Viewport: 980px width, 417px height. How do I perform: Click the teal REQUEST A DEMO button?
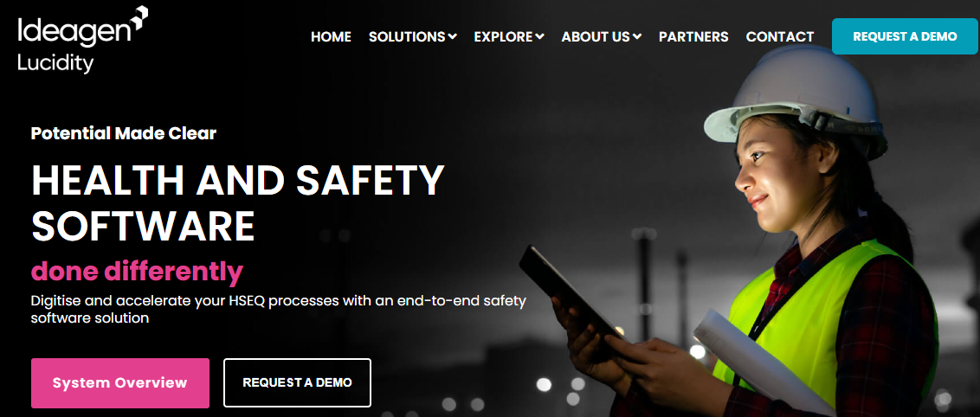(x=905, y=36)
